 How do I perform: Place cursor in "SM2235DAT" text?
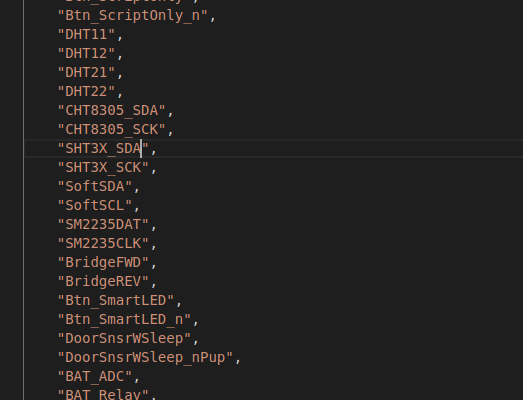[103, 225]
